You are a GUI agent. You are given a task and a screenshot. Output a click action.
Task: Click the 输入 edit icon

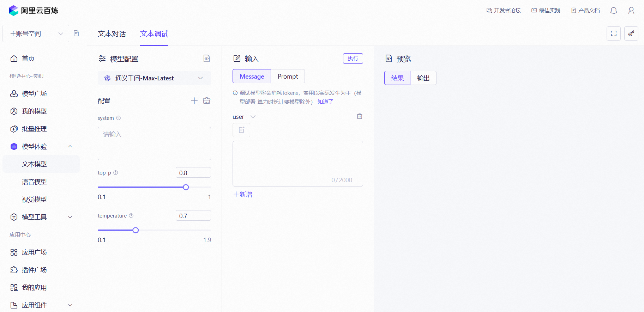click(237, 59)
